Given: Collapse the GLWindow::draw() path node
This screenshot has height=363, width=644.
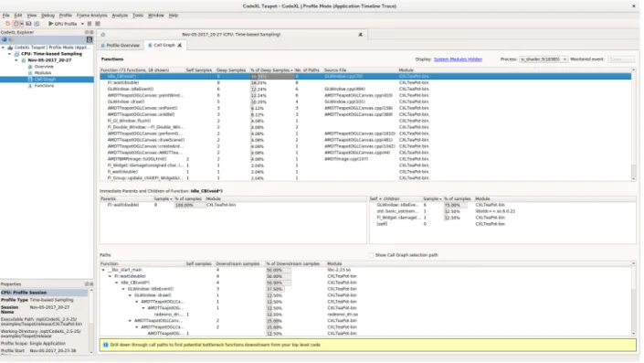Looking at the screenshot, I should (x=131, y=295).
